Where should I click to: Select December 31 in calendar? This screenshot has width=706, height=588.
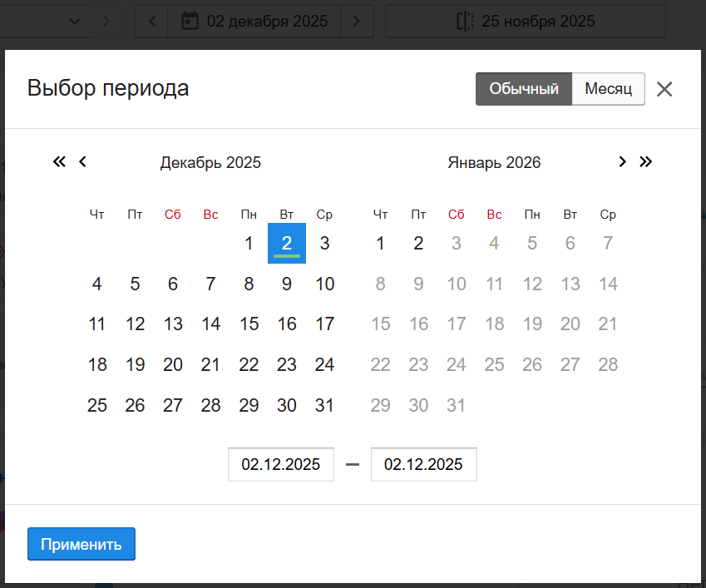pyautogui.click(x=324, y=406)
